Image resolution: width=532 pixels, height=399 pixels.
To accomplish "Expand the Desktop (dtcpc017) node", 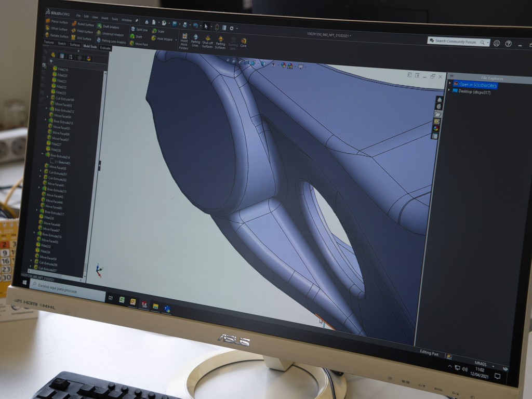I will [450, 91].
